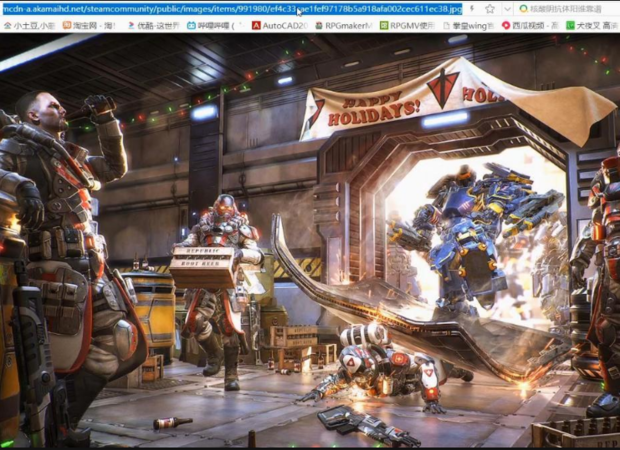Expand the dropdown arrow beside the star

[507, 9]
